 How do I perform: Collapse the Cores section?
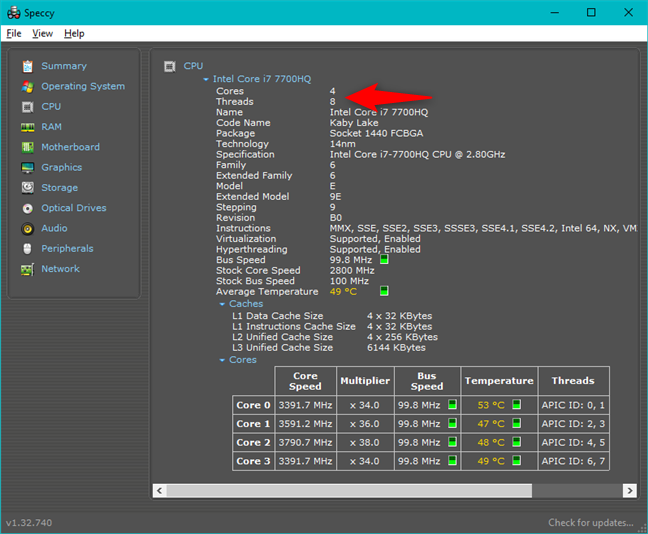pos(222,360)
